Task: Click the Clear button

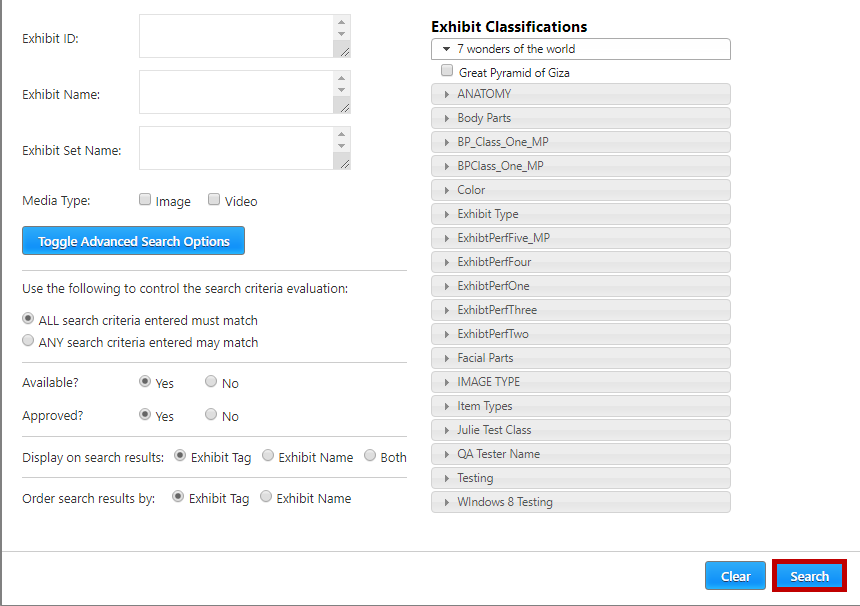Action: pos(735,576)
